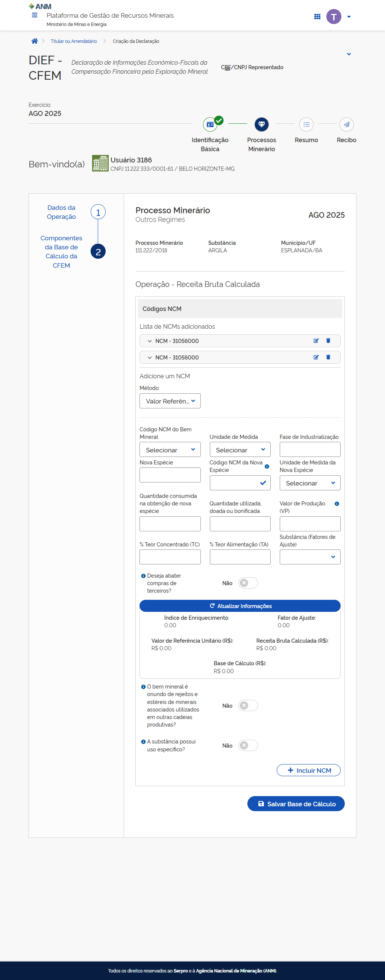Delete the second NCM - 31056000 entry
This screenshot has width=385, height=980.
click(328, 357)
